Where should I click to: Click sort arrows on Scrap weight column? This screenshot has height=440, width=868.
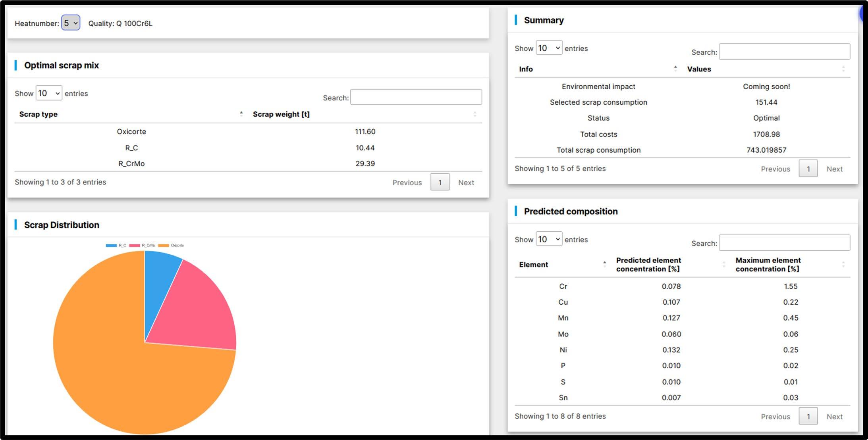[475, 114]
